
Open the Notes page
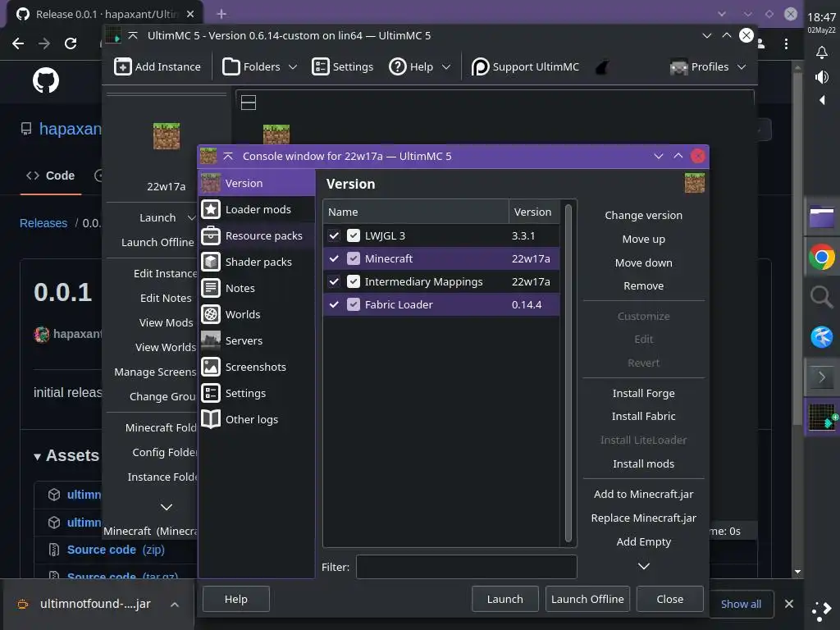257,288
